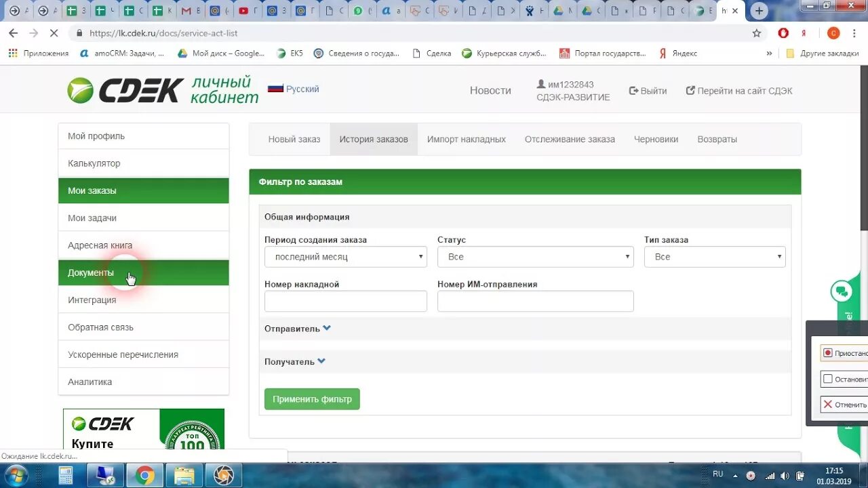The height and width of the screenshot is (488, 868).
Task: Open the Новости page
Action: pos(490,90)
